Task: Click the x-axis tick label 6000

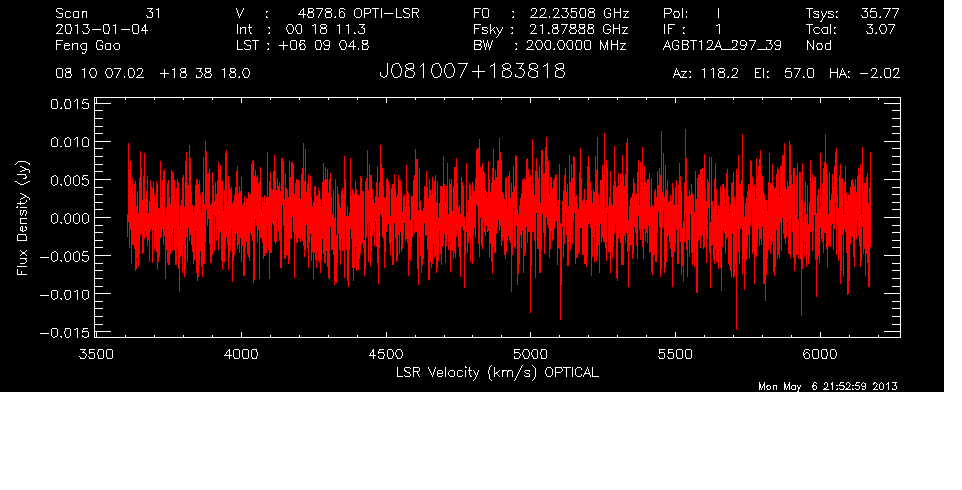Action: [x=820, y=354]
